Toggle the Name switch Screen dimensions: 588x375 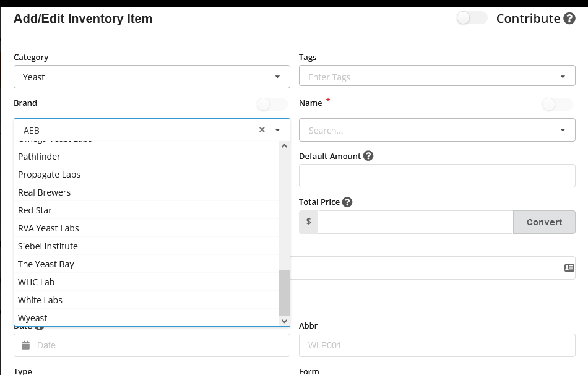[557, 104]
